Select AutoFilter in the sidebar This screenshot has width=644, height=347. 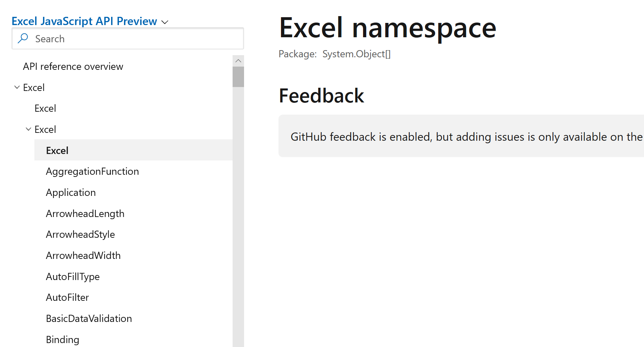pos(67,298)
